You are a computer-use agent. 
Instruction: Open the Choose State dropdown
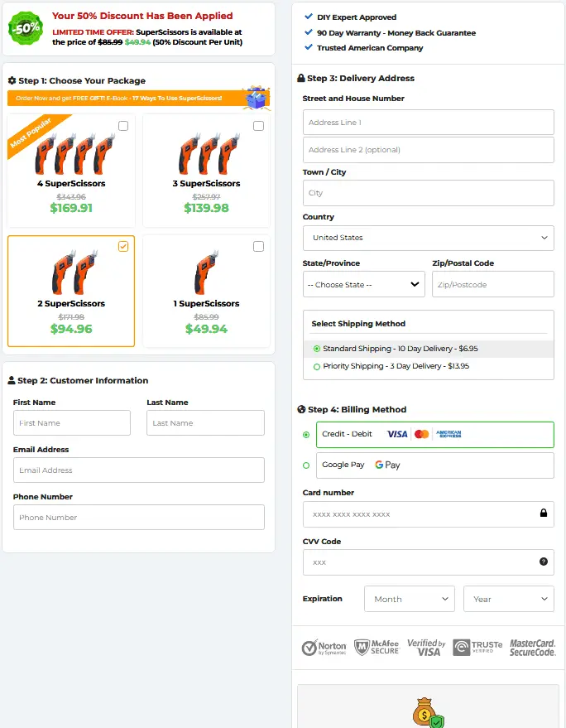[364, 284]
